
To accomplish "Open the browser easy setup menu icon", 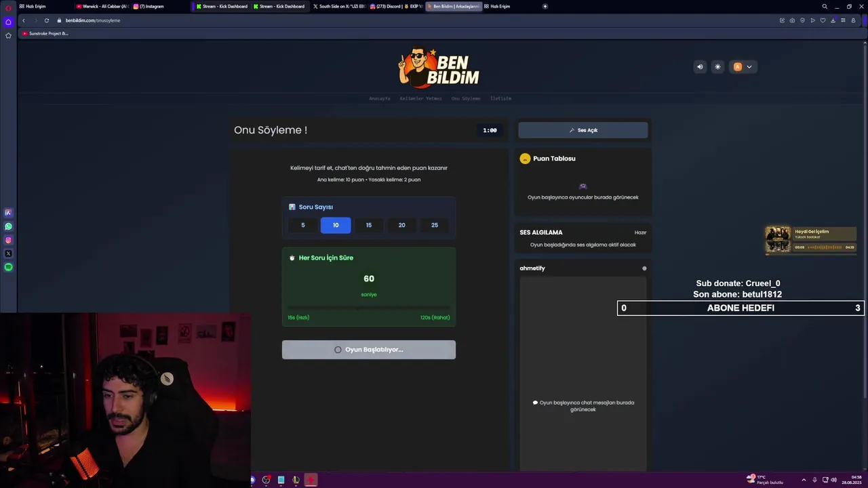I will click(843, 20).
